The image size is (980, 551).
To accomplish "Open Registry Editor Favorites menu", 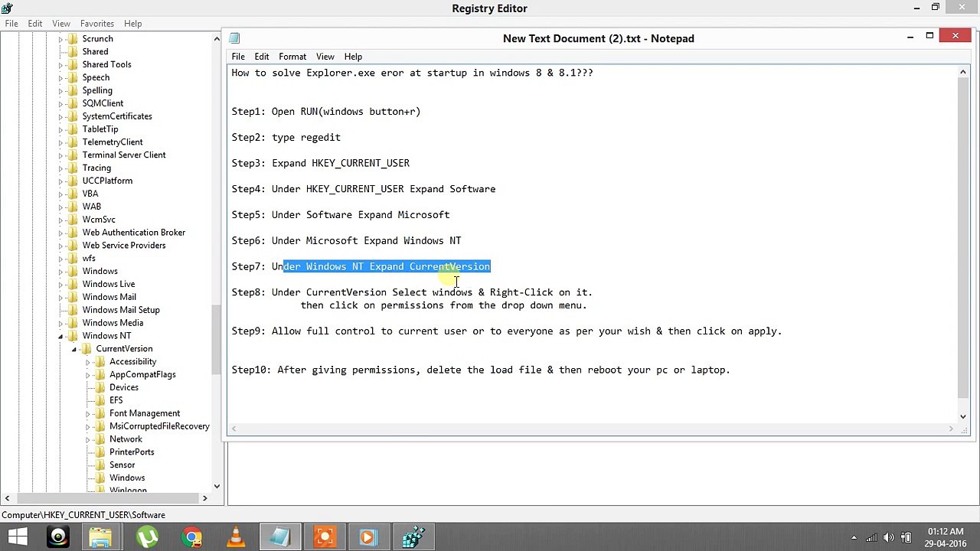I will pyautogui.click(x=96, y=24).
